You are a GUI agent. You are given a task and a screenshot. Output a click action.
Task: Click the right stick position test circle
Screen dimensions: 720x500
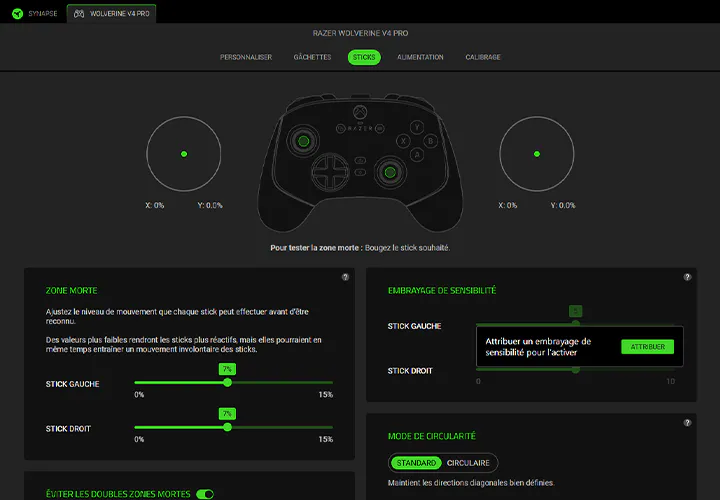click(537, 154)
